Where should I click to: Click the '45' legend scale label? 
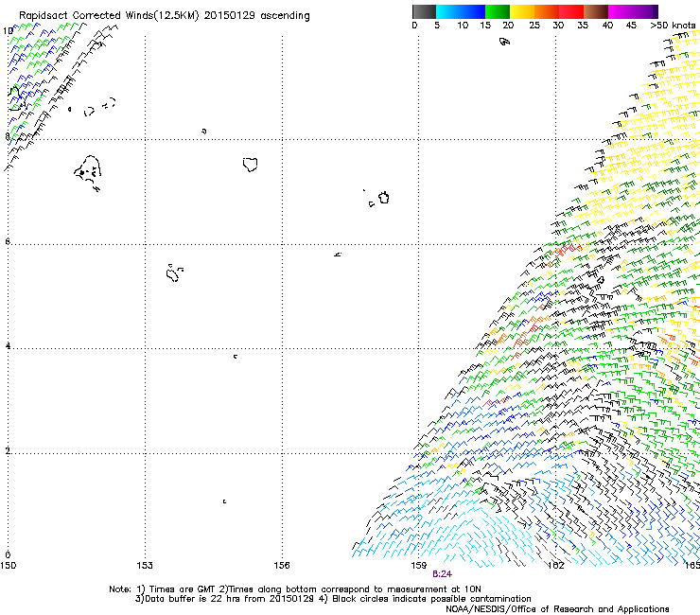point(631,26)
